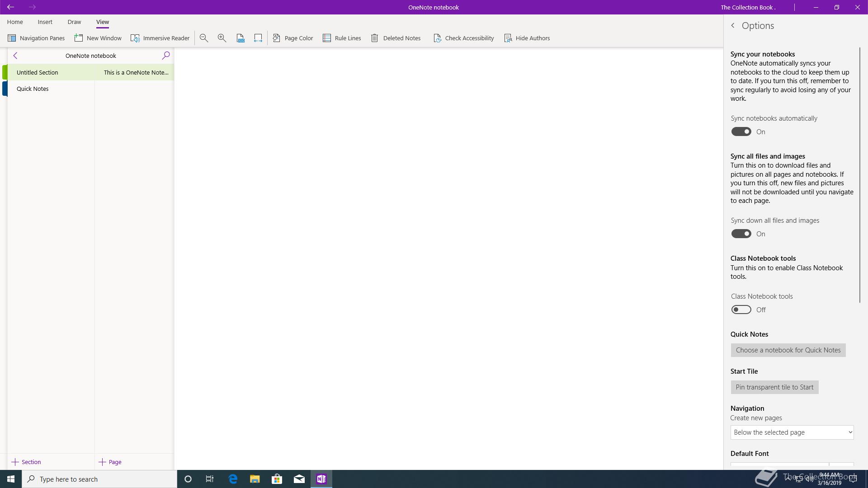Turn off Sync notebooks automatically
Screen dimensions: 868x488
(x=741, y=131)
